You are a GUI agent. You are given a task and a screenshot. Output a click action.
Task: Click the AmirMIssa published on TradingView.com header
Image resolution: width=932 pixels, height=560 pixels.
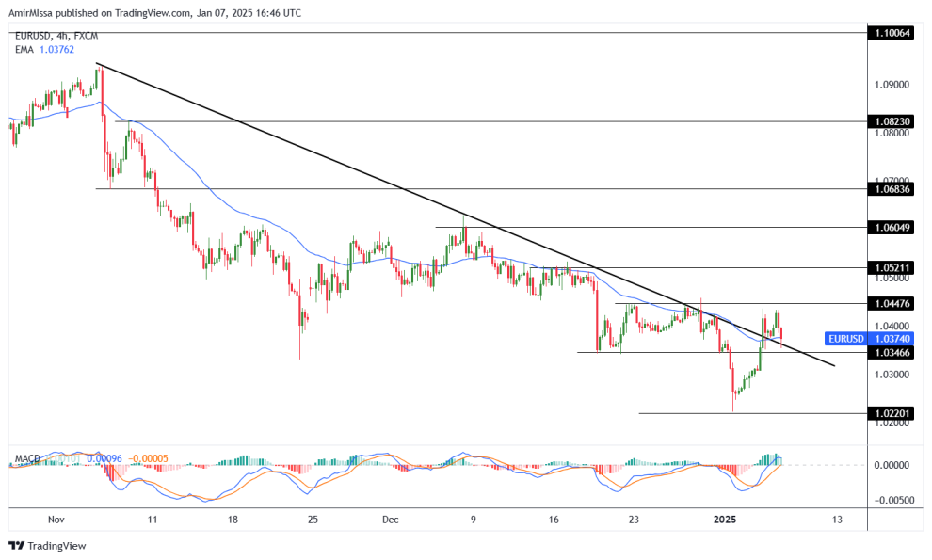coord(154,13)
